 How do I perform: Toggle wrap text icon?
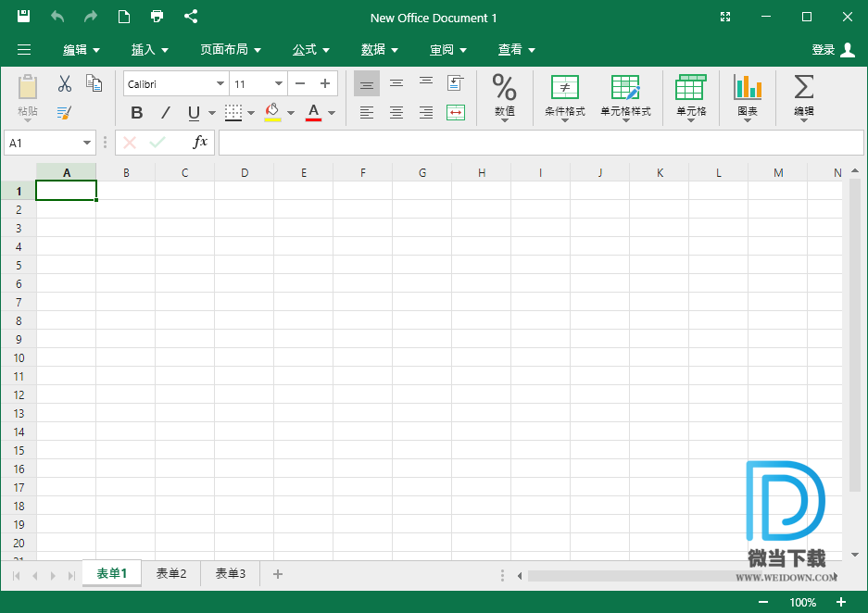(456, 83)
